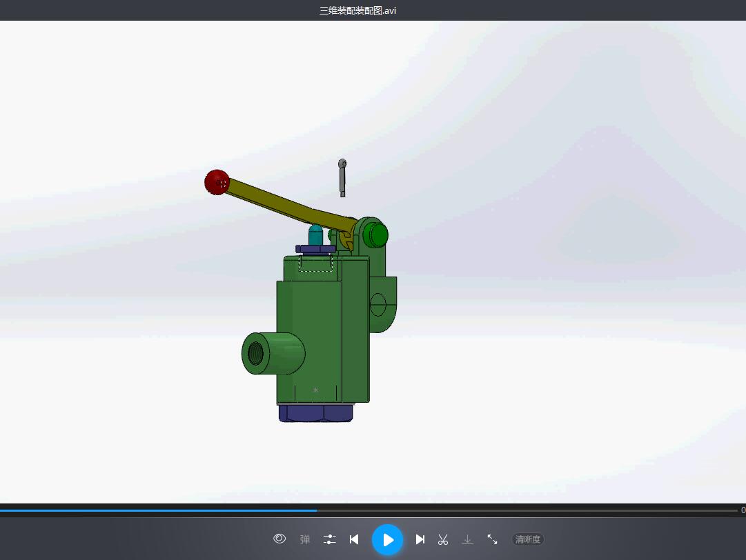Seek to the start of progress bar
The height and width of the screenshot is (560, 746).
(x=1, y=510)
